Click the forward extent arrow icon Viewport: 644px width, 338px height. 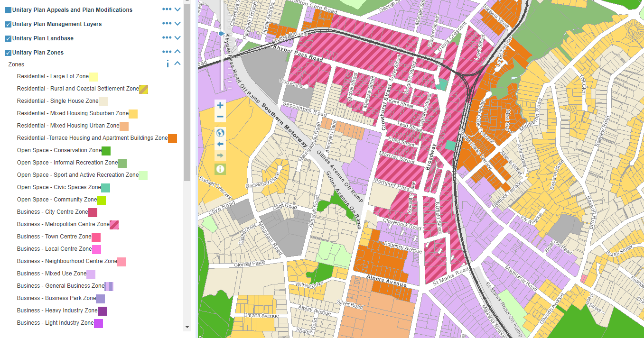(x=220, y=155)
